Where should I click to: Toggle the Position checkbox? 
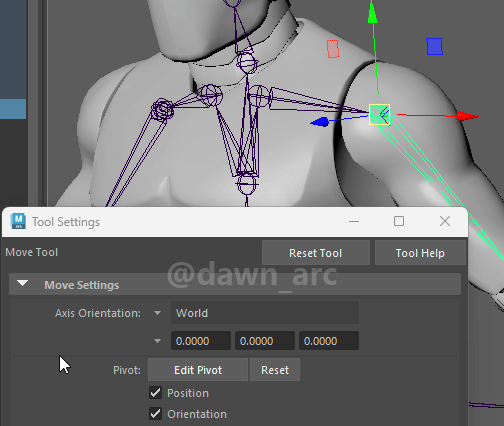155,393
